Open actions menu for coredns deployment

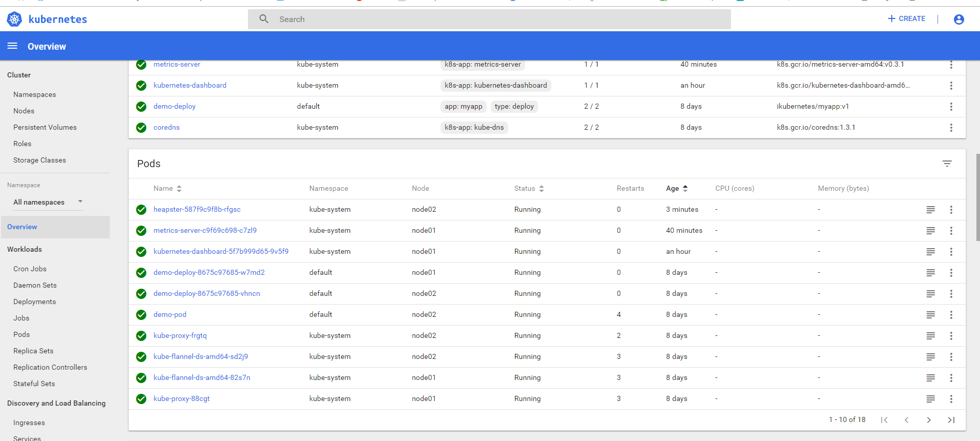pos(951,128)
